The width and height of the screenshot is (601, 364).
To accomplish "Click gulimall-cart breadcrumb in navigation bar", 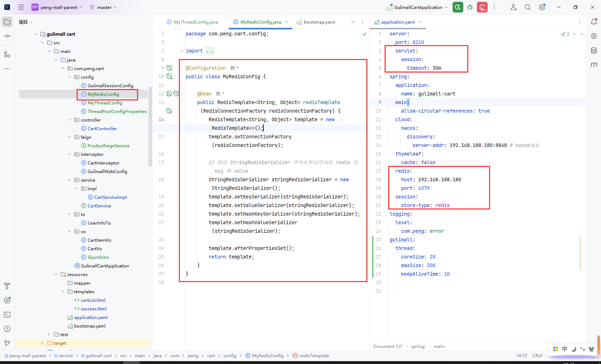I will (96, 355).
